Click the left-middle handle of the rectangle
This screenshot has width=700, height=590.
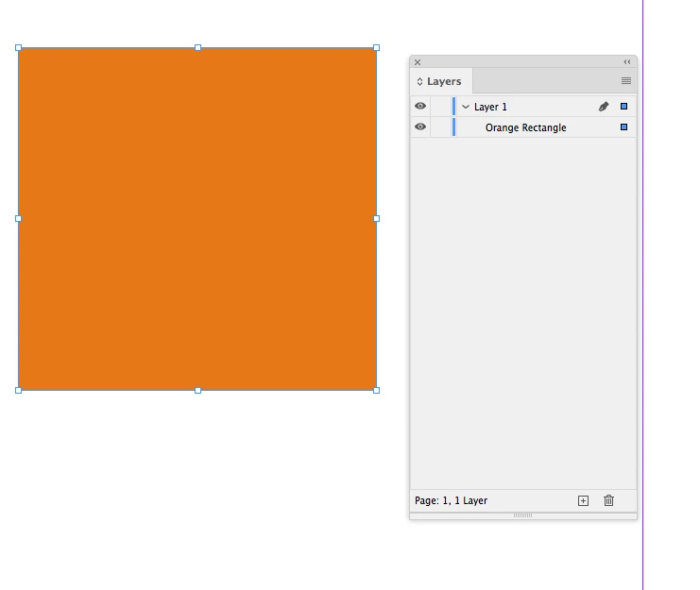(18, 218)
